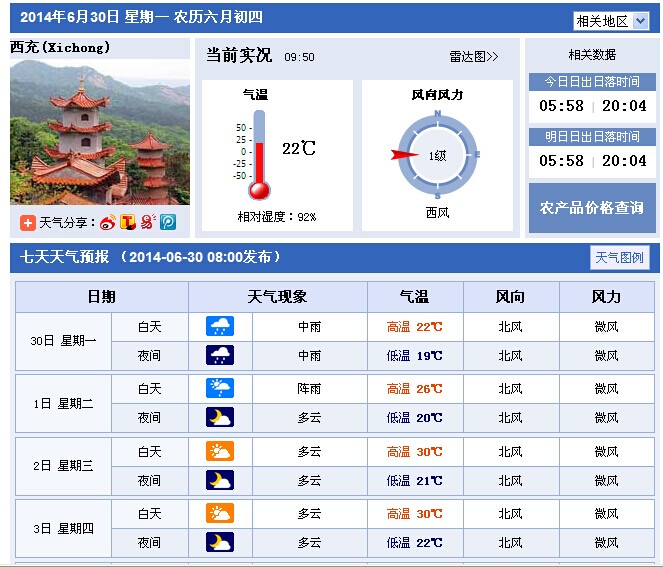Viewport: 663px width, 567px height.
Task: Click the orange plus share icon
Action: [28, 222]
